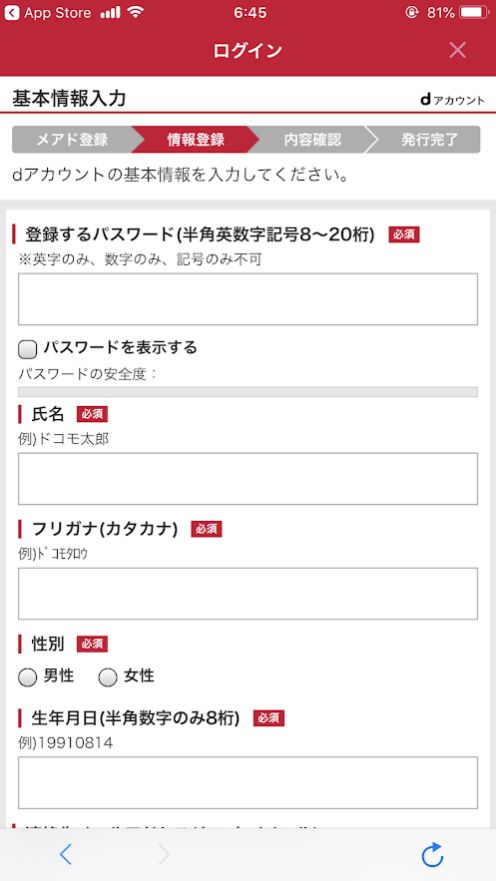The height and width of the screenshot is (881, 496).
Task: Return to App Store via back chevron
Action: [11, 13]
